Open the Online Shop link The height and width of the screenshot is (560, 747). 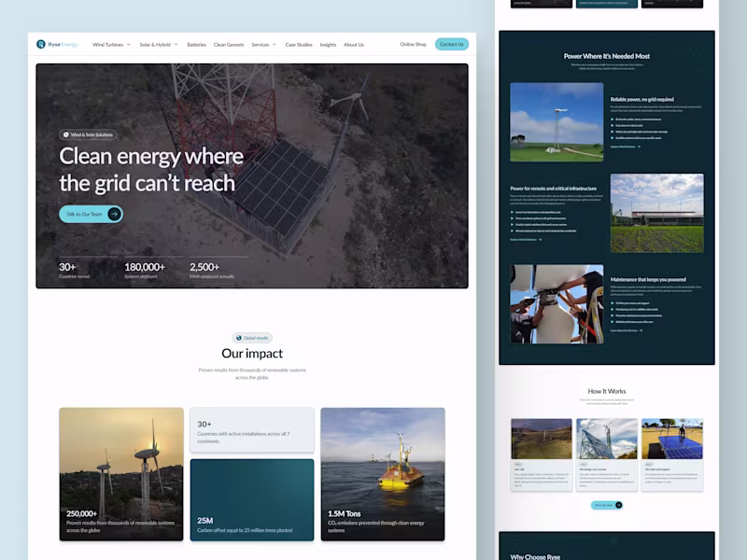(412, 44)
